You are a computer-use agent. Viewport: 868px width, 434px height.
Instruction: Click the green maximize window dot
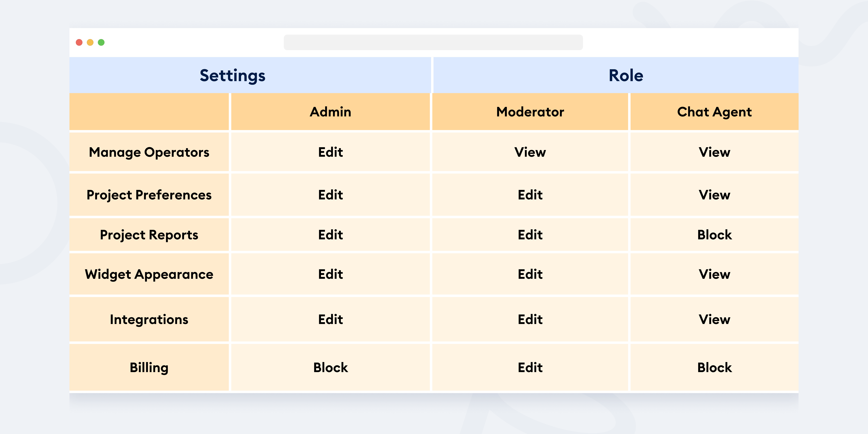pyautogui.click(x=101, y=42)
